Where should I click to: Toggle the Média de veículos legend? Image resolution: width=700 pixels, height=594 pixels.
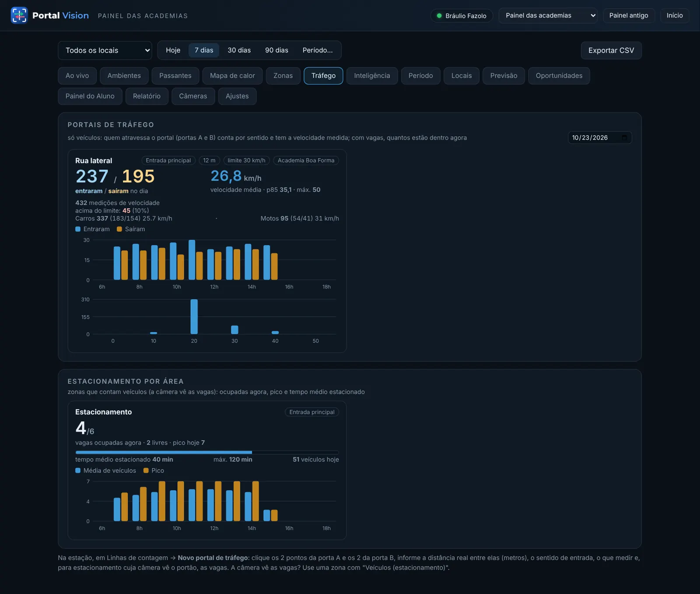(105, 471)
